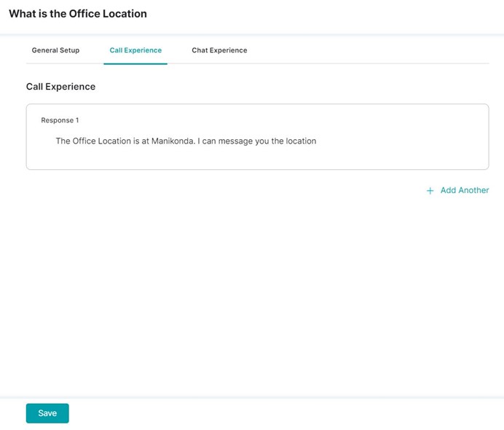
Task: Click the Call Experience section heading
Action: point(60,87)
